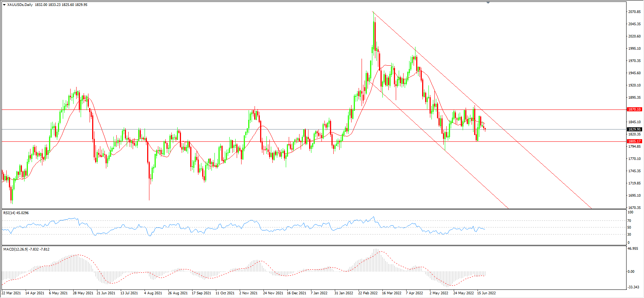Click the MACD 46.955 scale value

633,249
